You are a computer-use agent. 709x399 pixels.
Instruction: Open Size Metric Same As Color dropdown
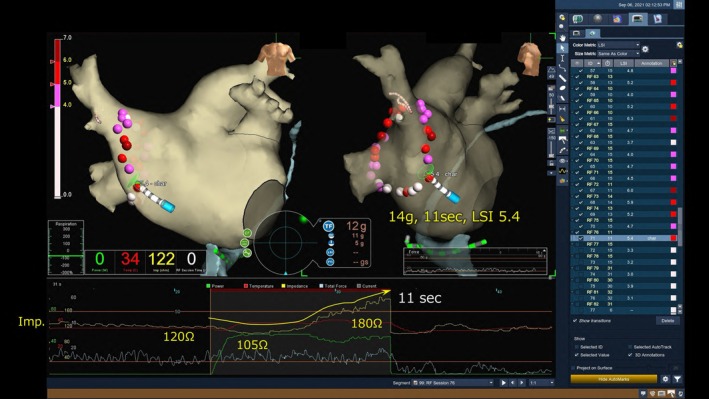[x=618, y=53]
